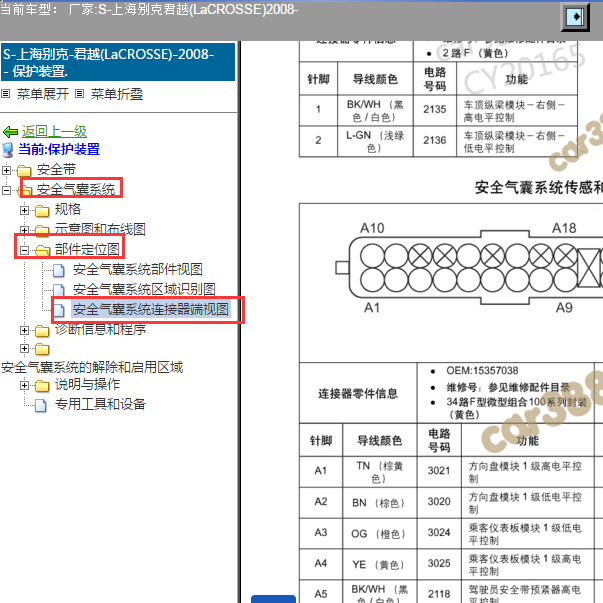Image resolution: width=603 pixels, height=603 pixels.
Task: Click the 部件定位图 folder icon
Action: (42, 251)
